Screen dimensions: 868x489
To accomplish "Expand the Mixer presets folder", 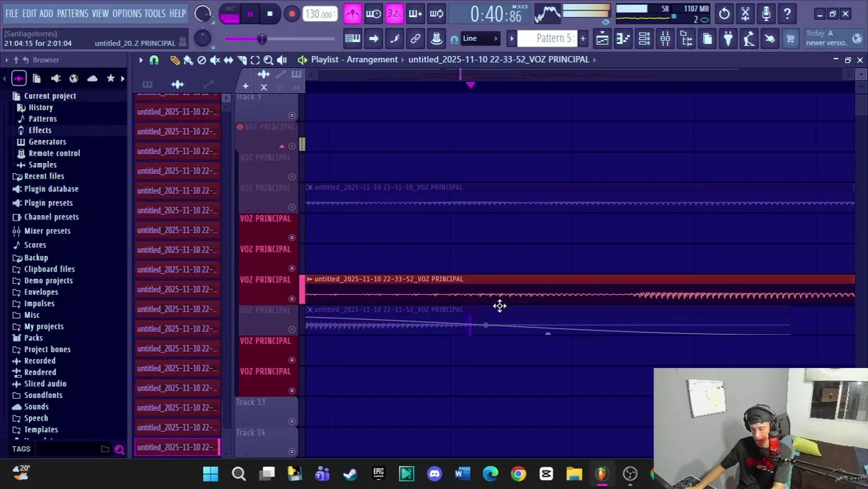I will pos(47,231).
